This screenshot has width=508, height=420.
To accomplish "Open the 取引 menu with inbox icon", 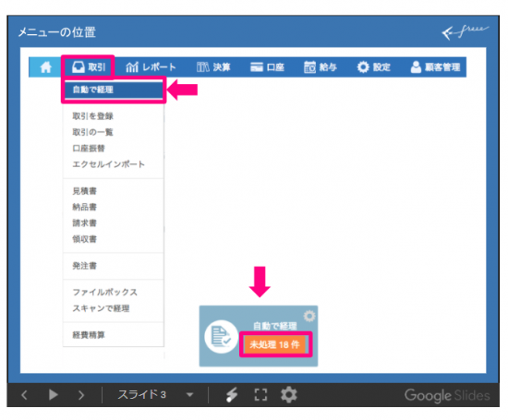I will pos(88,67).
